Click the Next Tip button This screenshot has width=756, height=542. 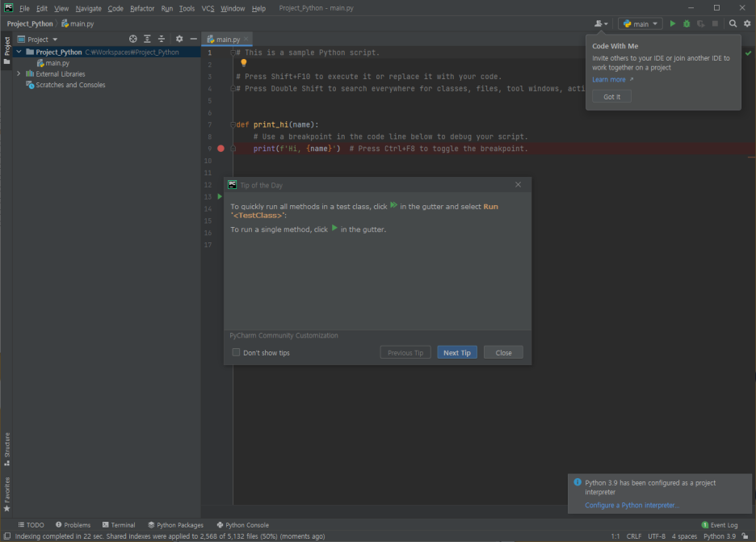tap(457, 352)
